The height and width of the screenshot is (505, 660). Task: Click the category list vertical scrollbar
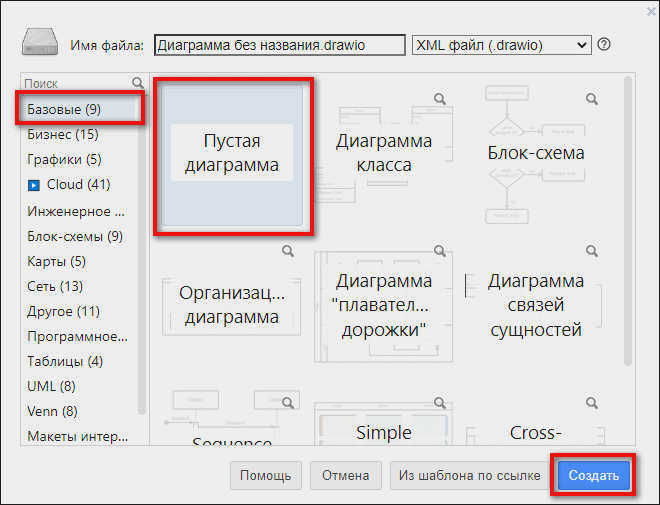coord(142,254)
